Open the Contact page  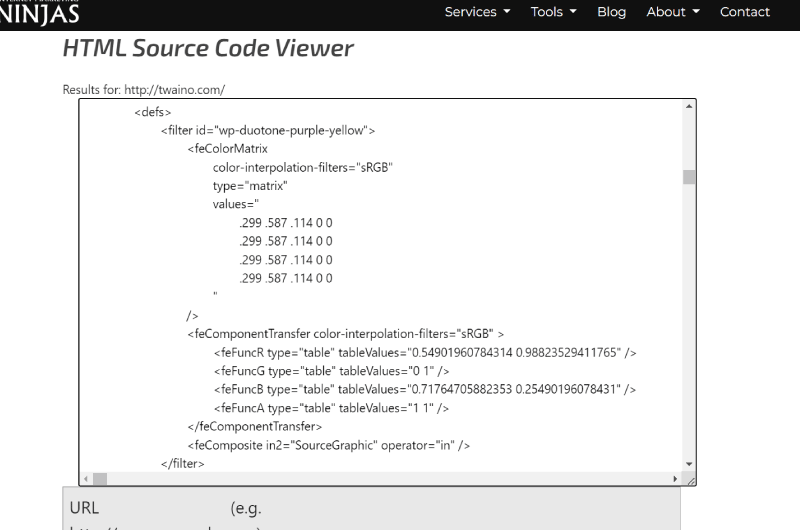point(744,12)
